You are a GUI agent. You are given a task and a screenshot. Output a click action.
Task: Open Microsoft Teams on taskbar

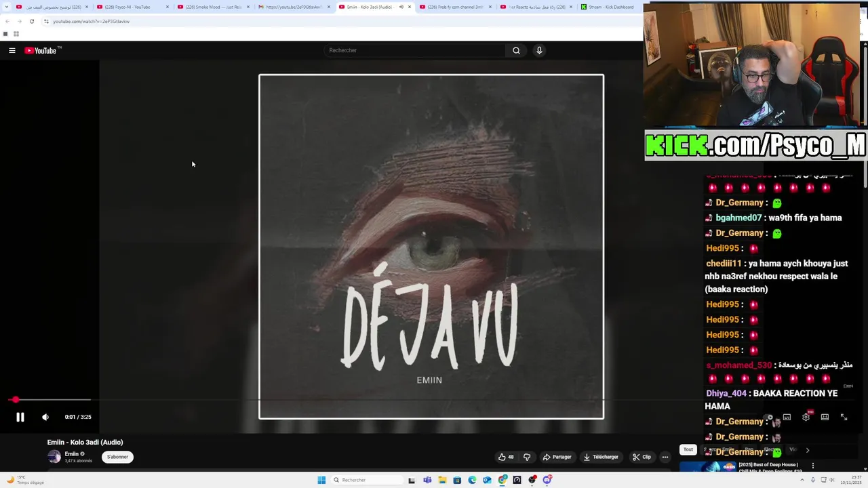(427, 480)
